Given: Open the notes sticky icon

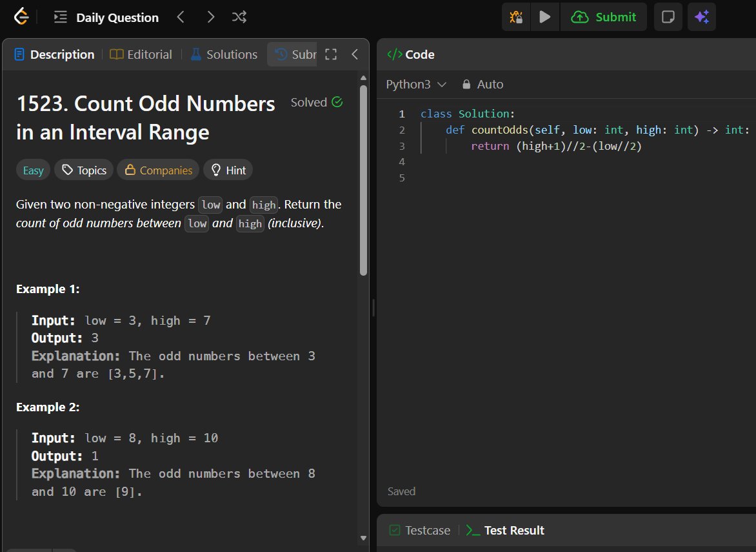Looking at the screenshot, I should click(668, 17).
